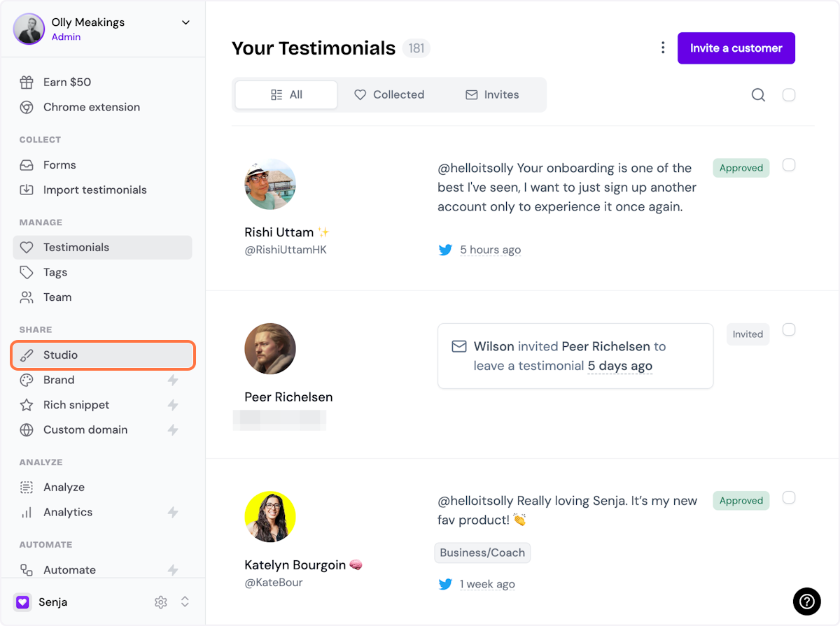The height and width of the screenshot is (626, 840).
Task: Click the Invite a customer button
Action: [x=736, y=48]
